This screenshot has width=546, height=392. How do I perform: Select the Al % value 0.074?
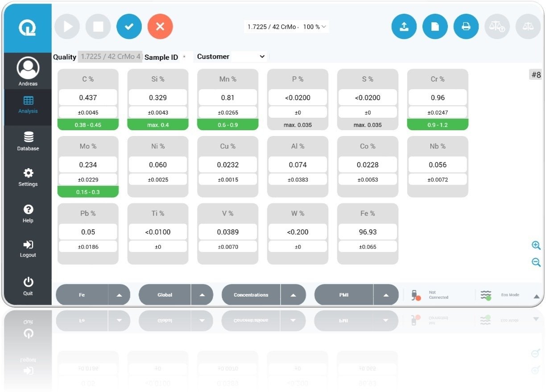298,165
